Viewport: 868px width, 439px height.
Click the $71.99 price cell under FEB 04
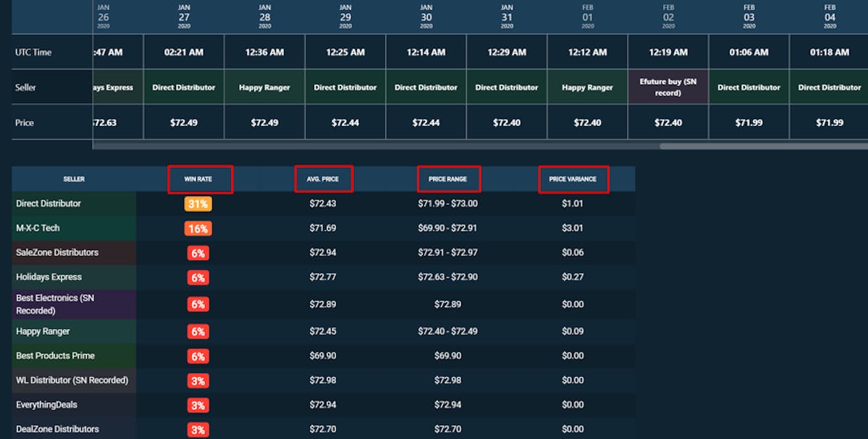tap(829, 123)
